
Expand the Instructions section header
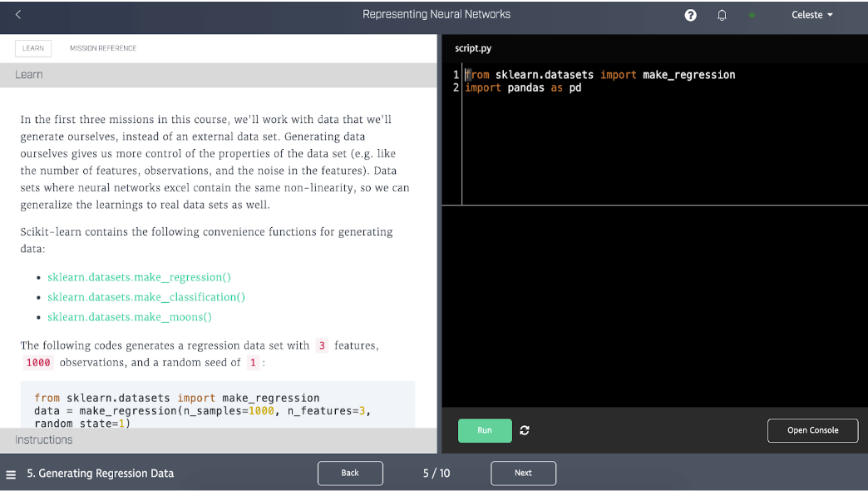tap(218, 440)
